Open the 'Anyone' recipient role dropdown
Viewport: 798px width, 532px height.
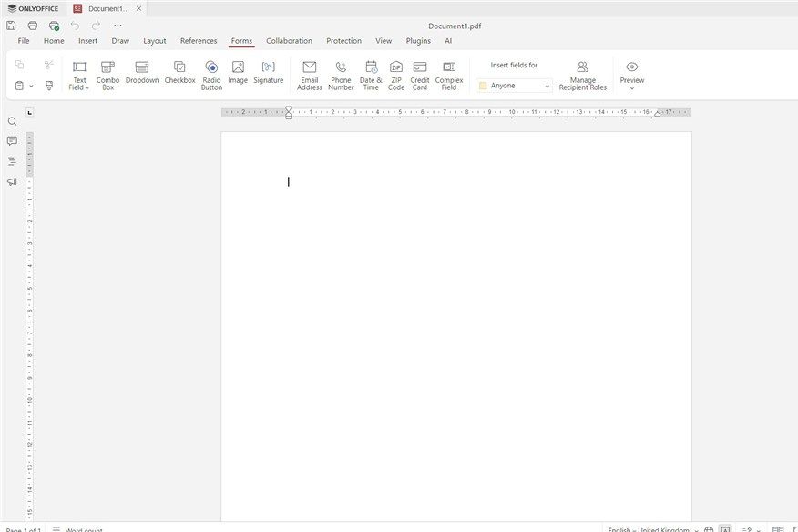coord(514,86)
